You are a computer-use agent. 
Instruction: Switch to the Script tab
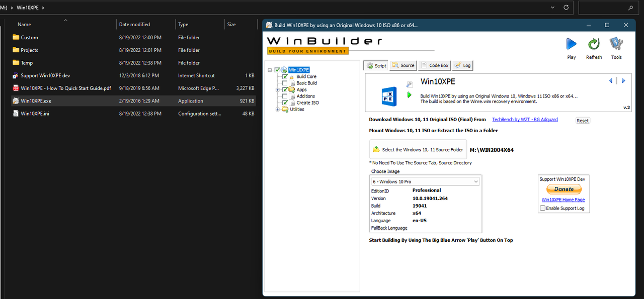pos(376,65)
